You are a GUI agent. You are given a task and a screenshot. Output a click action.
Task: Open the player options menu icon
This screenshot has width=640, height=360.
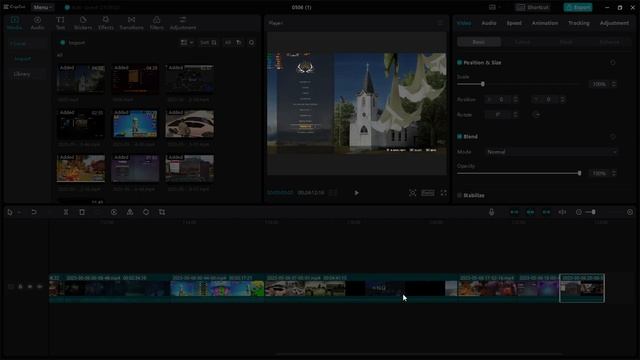440,23
